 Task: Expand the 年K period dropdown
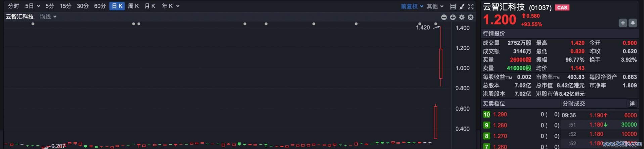click(x=171, y=6)
